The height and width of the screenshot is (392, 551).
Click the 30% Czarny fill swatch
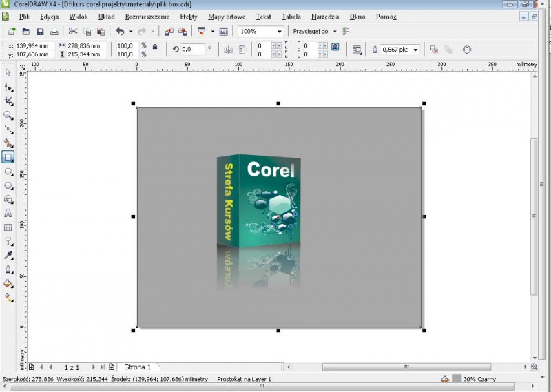coord(457,379)
